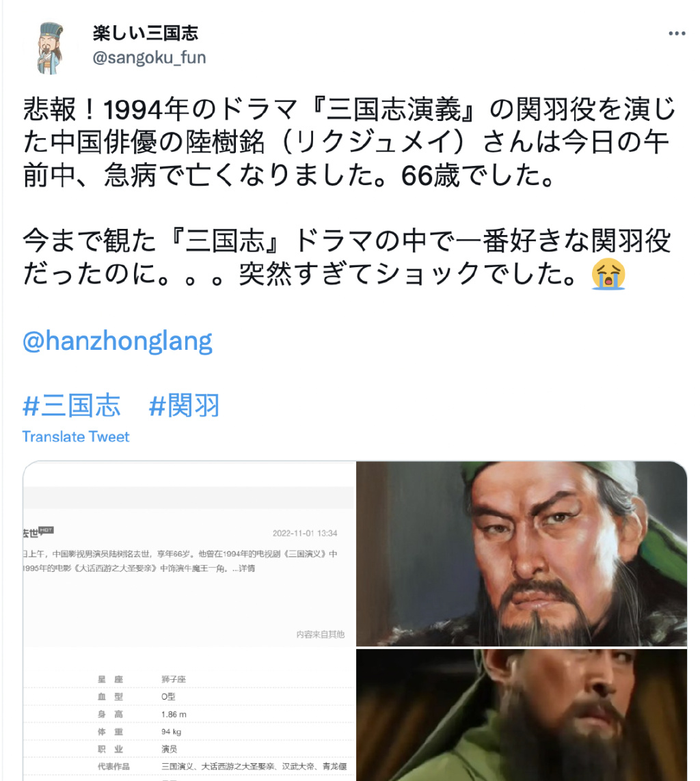700x781 pixels.
Task: Click the tweet text starting with 悲報
Action: [349, 142]
